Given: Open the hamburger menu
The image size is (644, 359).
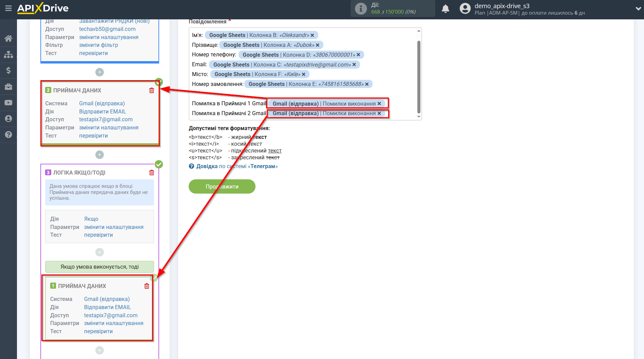Looking at the screenshot, I should pos(8,8).
